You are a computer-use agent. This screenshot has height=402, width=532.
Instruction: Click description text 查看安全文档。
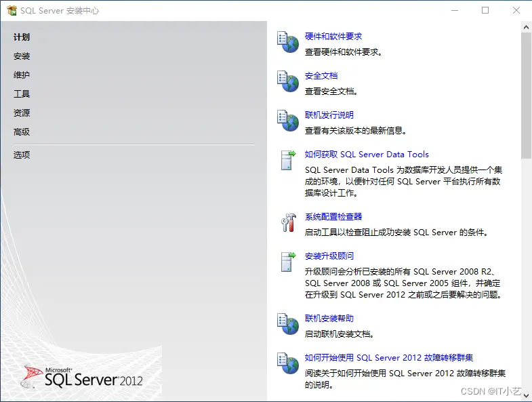[x=331, y=92]
